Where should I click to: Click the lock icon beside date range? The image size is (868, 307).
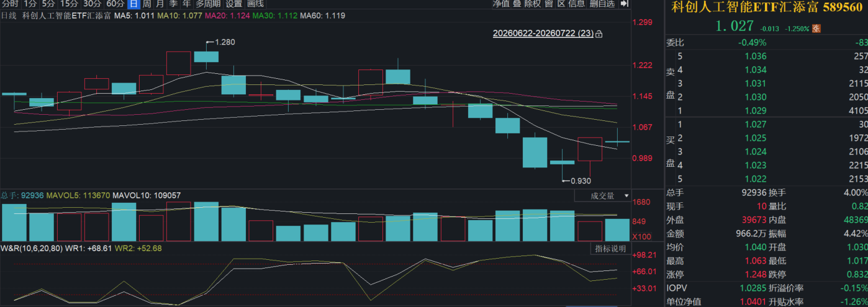pyautogui.click(x=599, y=34)
